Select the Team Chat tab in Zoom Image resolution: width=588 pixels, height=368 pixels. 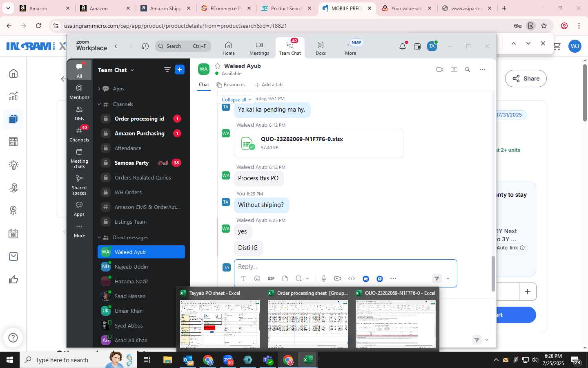tap(290, 48)
